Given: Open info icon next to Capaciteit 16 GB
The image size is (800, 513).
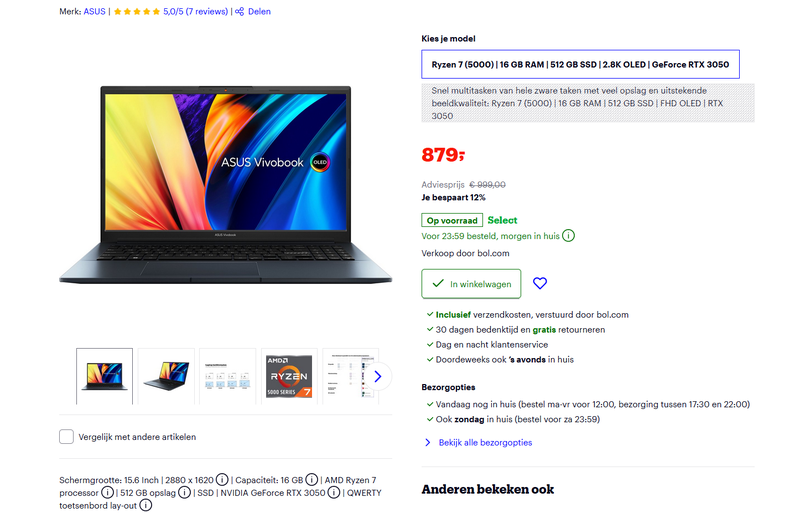Looking at the screenshot, I should point(312,480).
